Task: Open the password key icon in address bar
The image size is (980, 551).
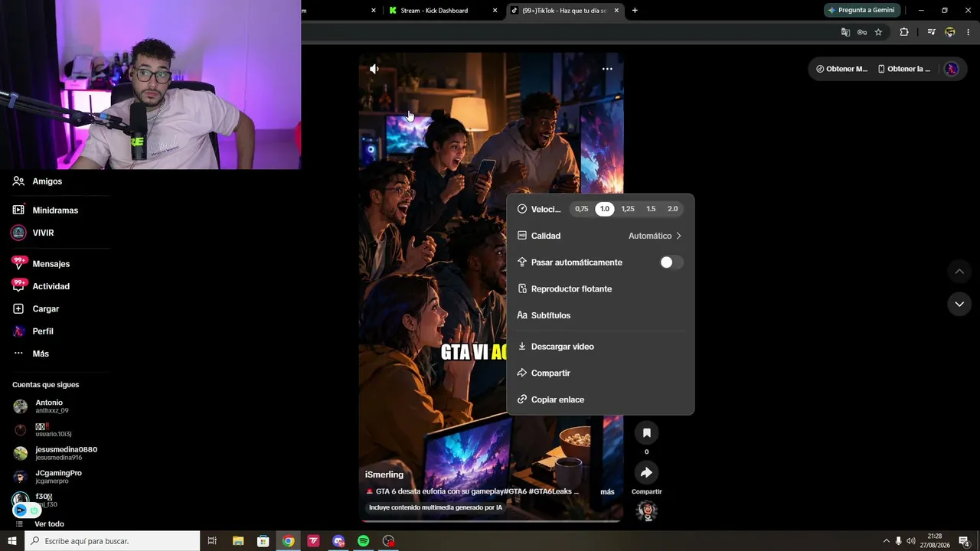Action: 861,32
